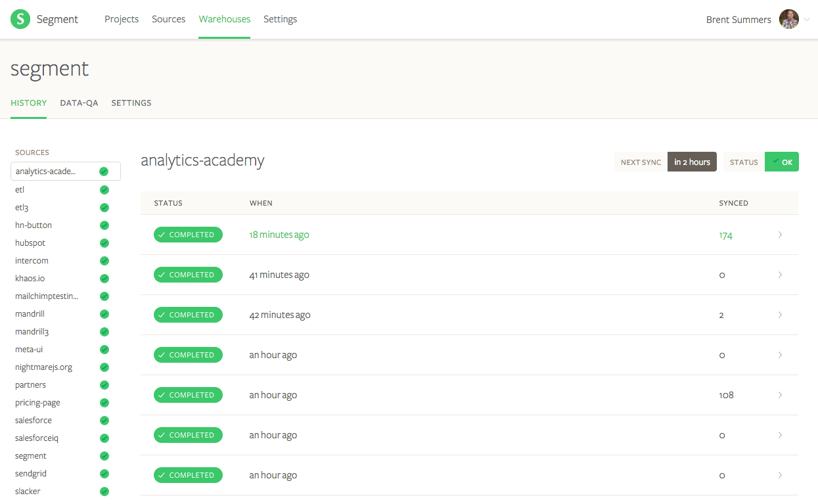Click the green check beside slacker
This screenshot has height=504, width=818.
pos(104,492)
